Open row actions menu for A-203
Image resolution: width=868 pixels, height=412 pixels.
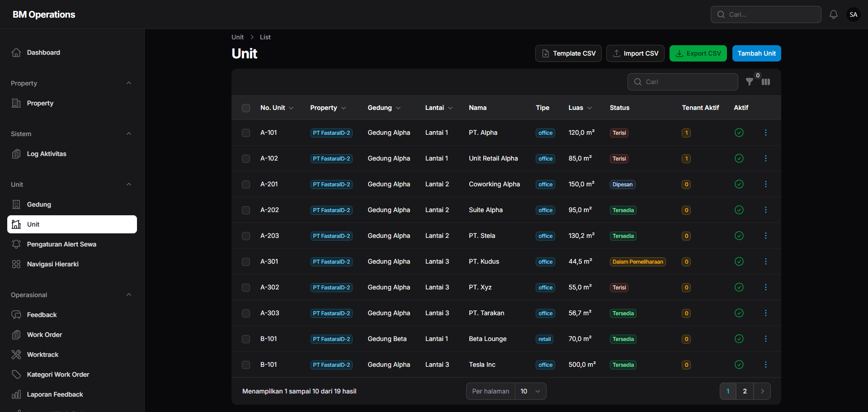(765, 236)
